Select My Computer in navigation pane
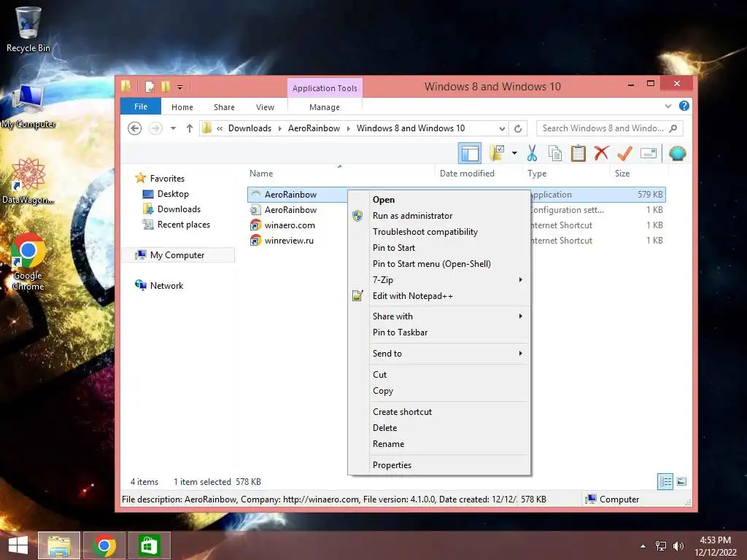This screenshot has height=560, width=747. pyautogui.click(x=177, y=255)
